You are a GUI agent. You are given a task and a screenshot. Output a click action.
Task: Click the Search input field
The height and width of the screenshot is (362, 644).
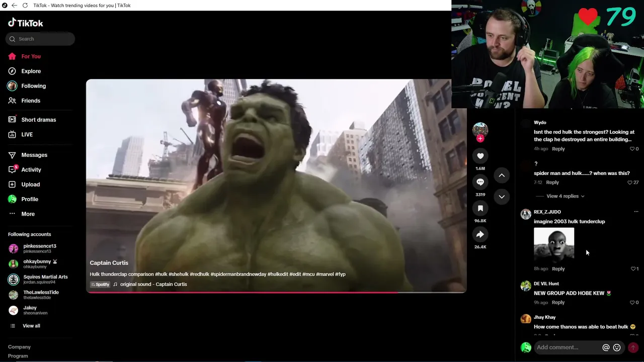[x=40, y=39]
